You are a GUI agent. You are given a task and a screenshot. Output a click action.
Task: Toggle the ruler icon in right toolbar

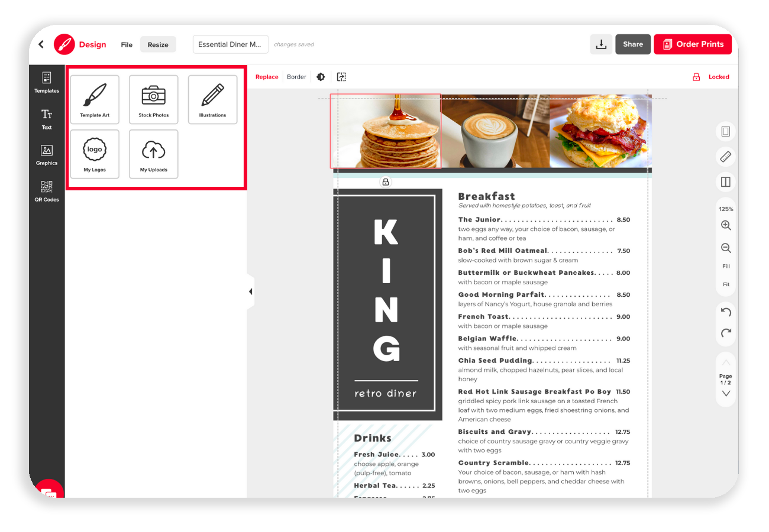tap(726, 157)
